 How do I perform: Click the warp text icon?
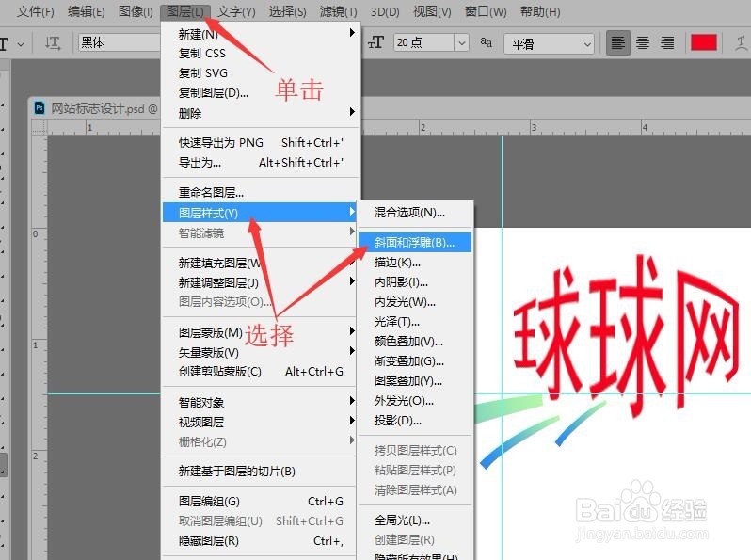click(741, 43)
